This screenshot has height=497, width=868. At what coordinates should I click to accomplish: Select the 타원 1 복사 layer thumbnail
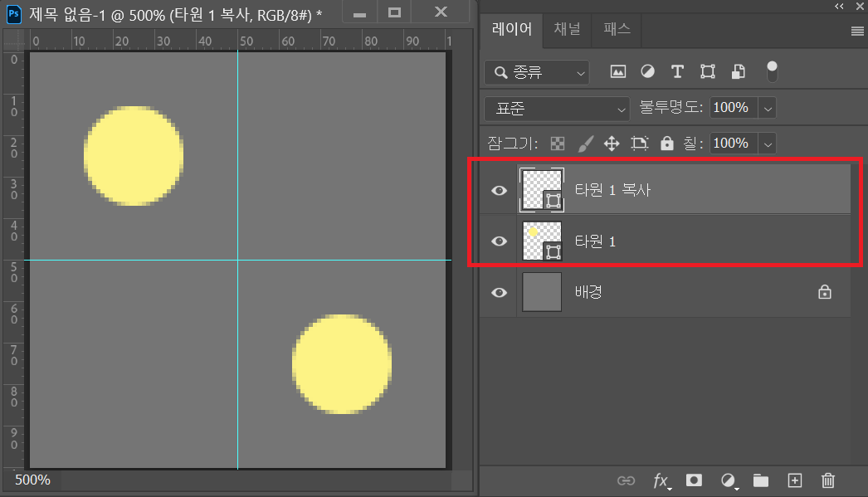click(542, 190)
